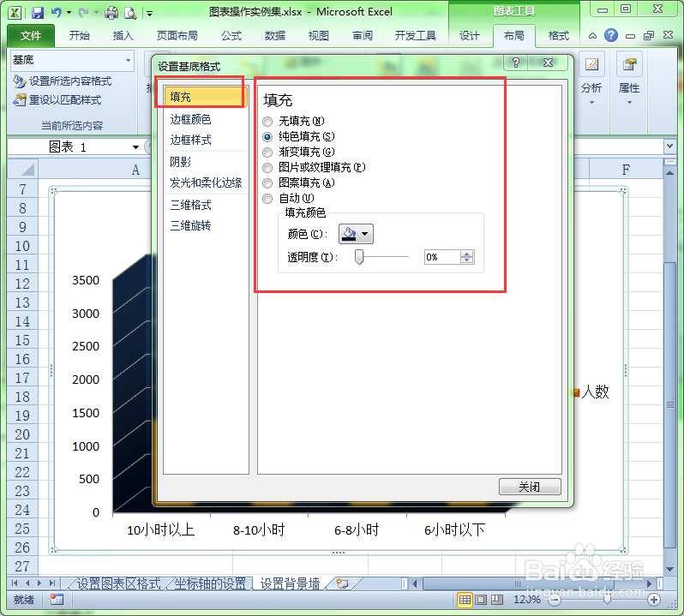Screen dimensions: 684x616
Task: Click the 关闭 button in dialog
Action: 530,487
